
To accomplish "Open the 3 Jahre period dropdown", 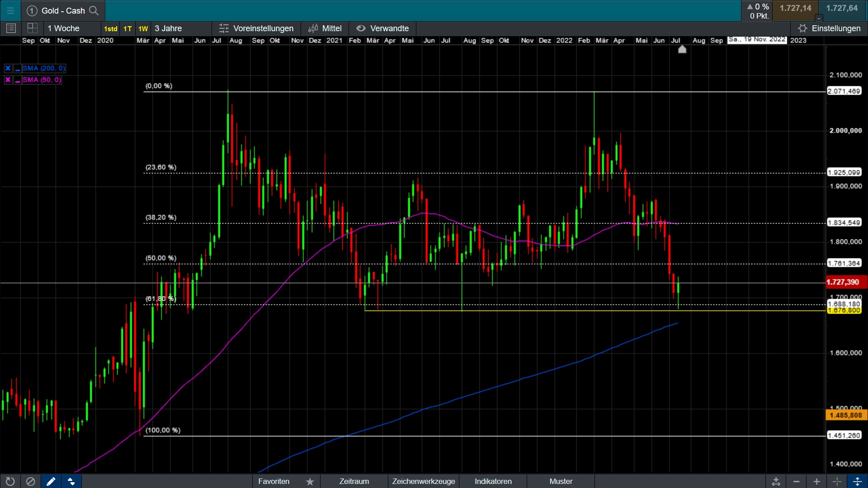I will [168, 28].
